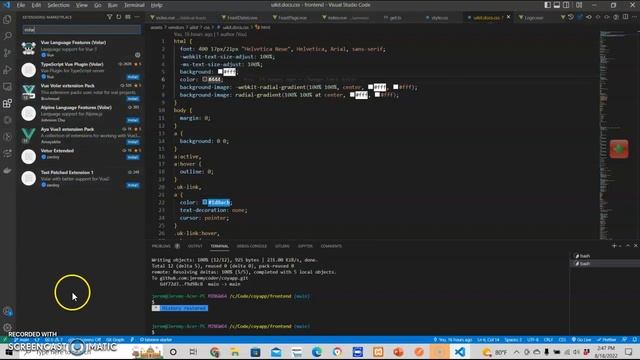640x360 pixels.
Task: Toggle panel layout icon in title bar
Action: 557,5
